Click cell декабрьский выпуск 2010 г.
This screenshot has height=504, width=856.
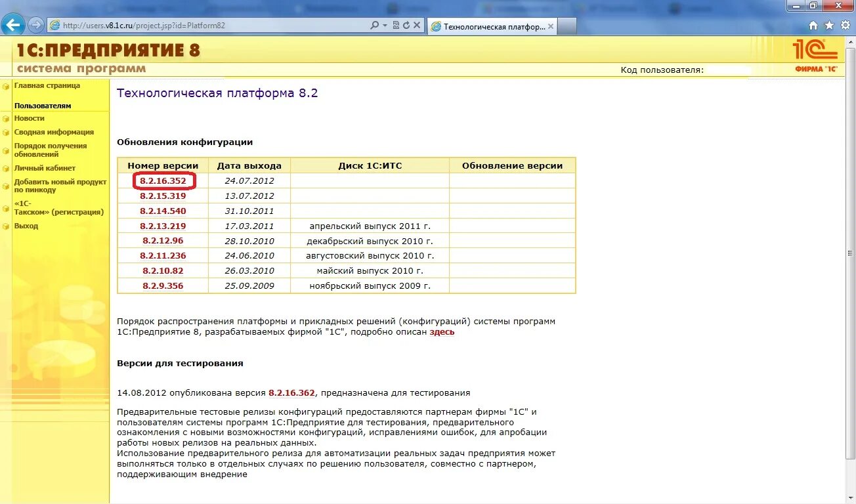370,241
